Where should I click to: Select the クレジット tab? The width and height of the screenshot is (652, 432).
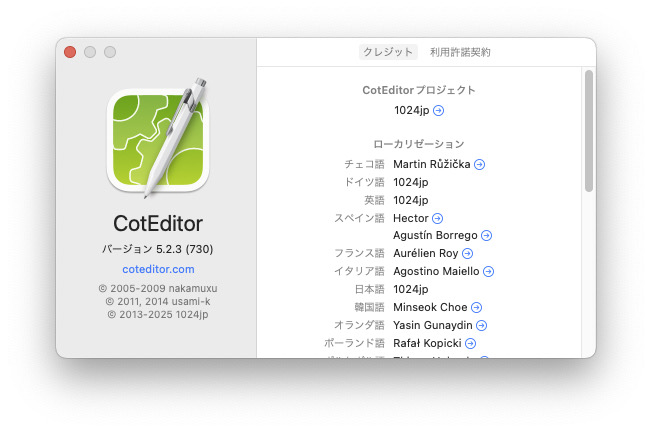pos(388,52)
